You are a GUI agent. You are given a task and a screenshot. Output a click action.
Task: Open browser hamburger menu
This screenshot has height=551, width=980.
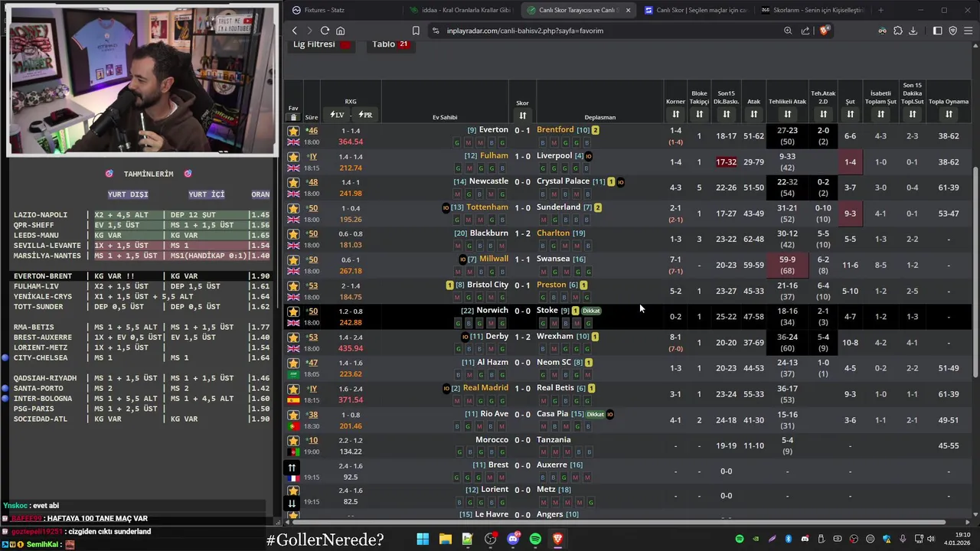click(969, 31)
